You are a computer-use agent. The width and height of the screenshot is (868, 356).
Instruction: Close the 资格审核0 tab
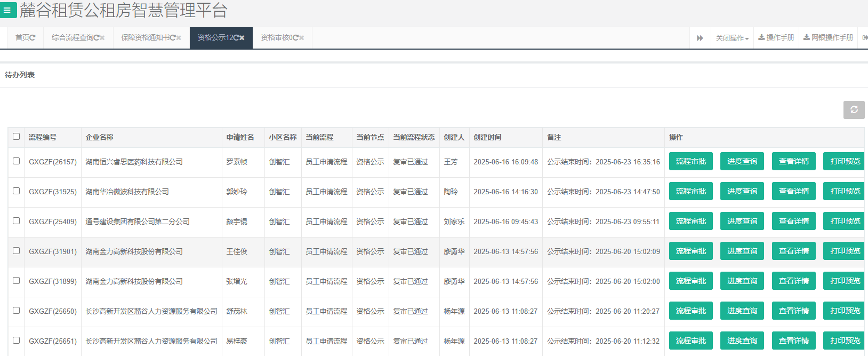(x=302, y=38)
